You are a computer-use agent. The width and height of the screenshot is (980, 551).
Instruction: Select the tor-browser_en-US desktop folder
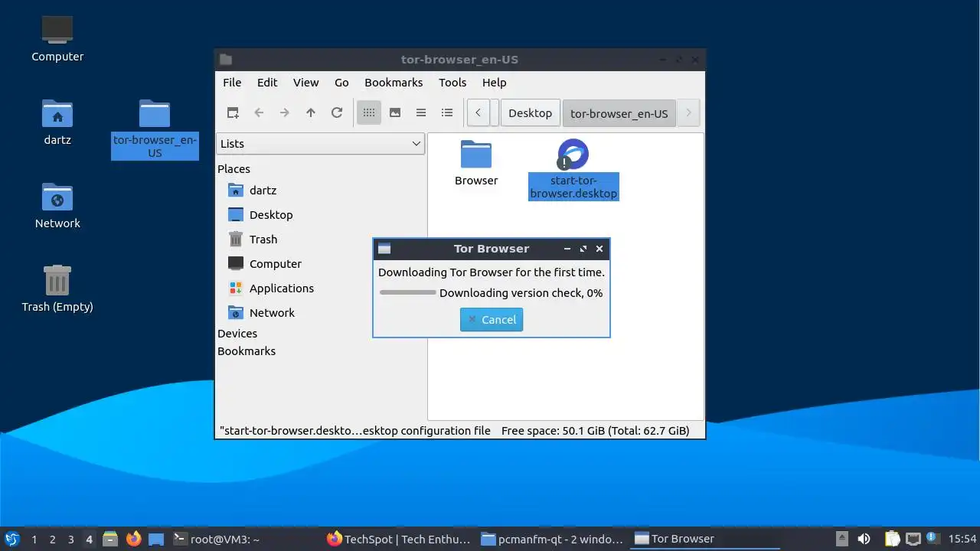[x=155, y=129]
